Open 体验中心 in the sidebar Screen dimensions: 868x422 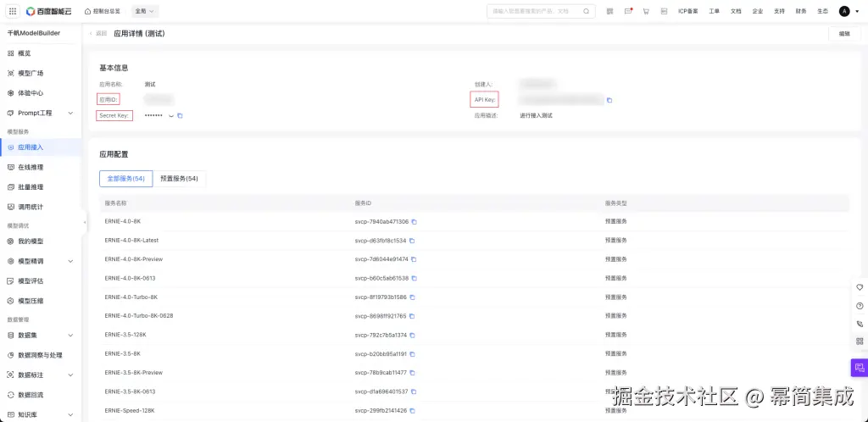click(31, 93)
